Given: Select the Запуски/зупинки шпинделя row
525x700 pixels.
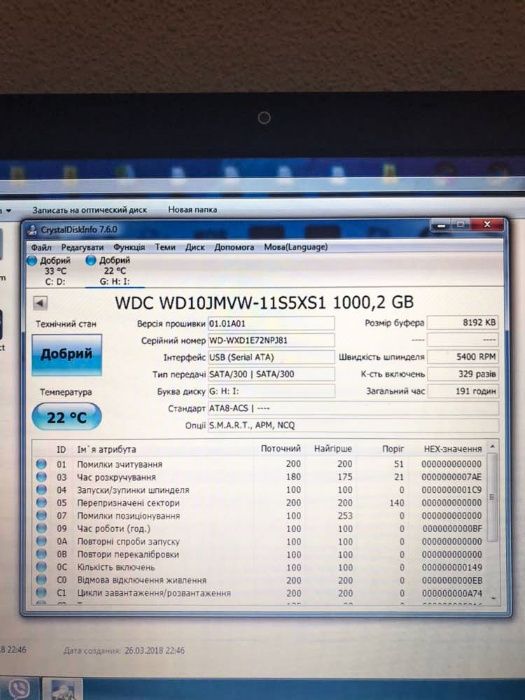Looking at the screenshot, I should point(259,490).
